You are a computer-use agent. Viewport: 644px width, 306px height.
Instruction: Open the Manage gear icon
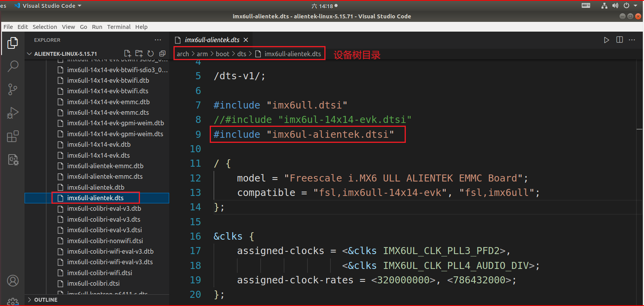[x=12, y=302]
